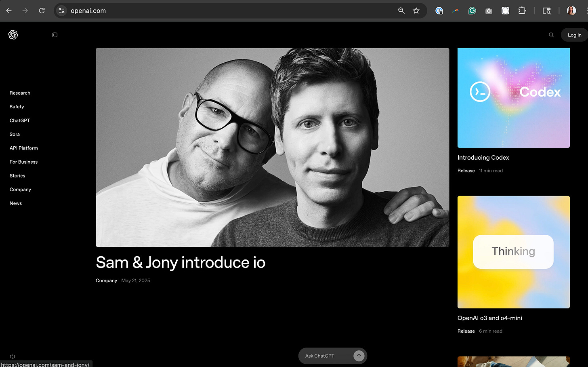Screen dimensions: 588x367
Task: Click 'May 21, 2025' date text
Action: pyautogui.click(x=136, y=281)
